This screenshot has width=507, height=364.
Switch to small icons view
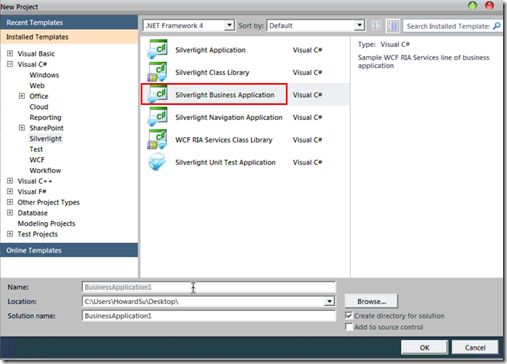(x=376, y=26)
